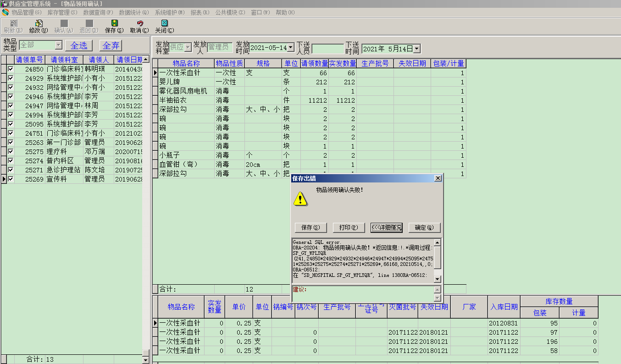Open the 物品管理 menu
Screen dimensions: 621x364
coord(26,12)
